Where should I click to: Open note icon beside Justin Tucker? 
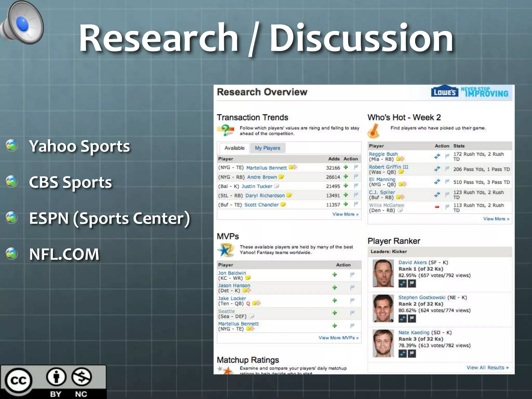(x=277, y=186)
